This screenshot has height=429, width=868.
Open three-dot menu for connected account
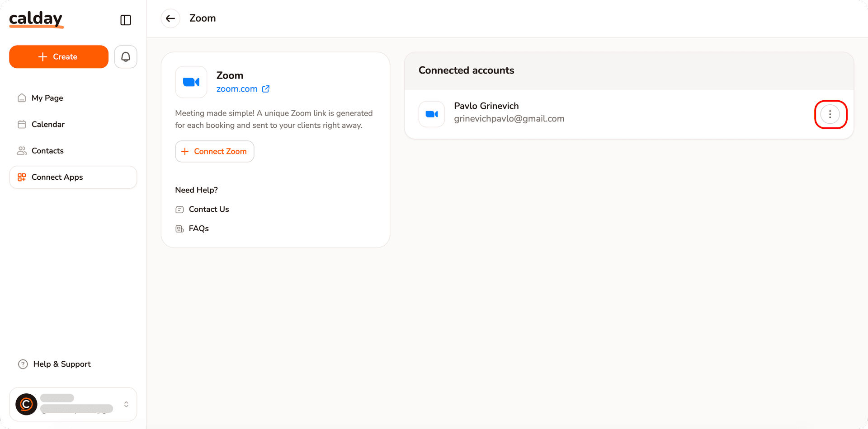click(830, 114)
